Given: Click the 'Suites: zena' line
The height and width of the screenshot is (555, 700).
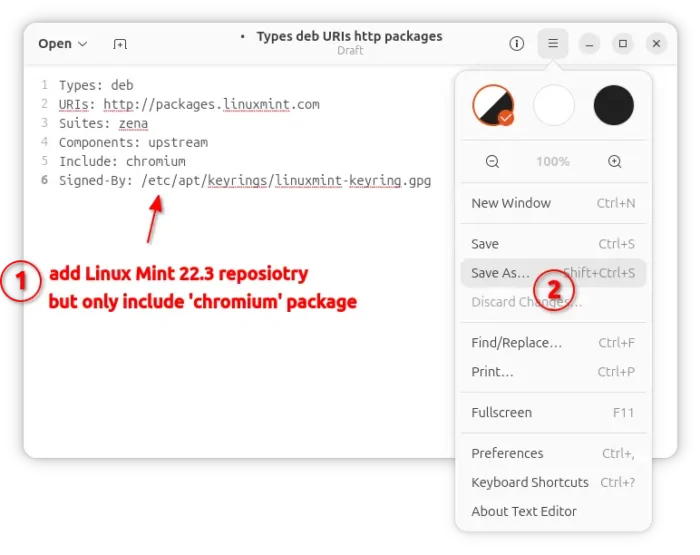Looking at the screenshot, I should click(x=103, y=123).
